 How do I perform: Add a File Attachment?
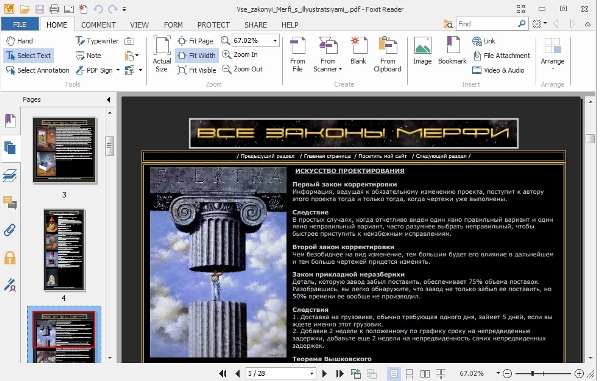502,55
